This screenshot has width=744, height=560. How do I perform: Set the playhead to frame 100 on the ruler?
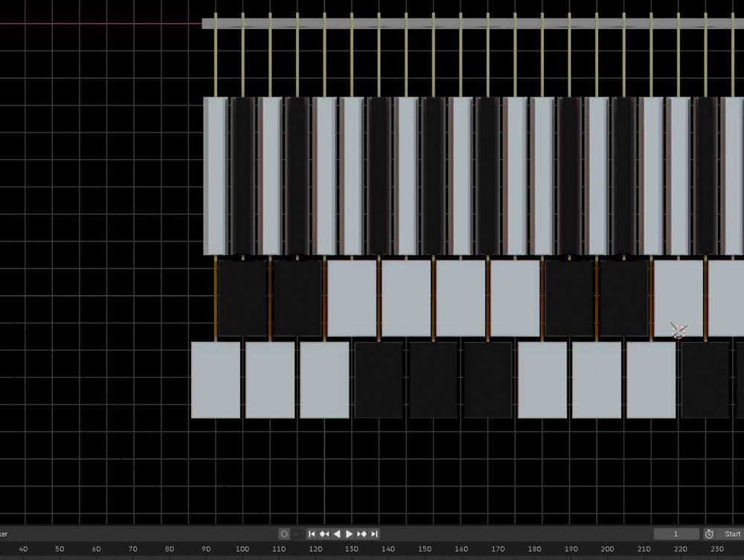pyautogui.click(x=242, y=550)
